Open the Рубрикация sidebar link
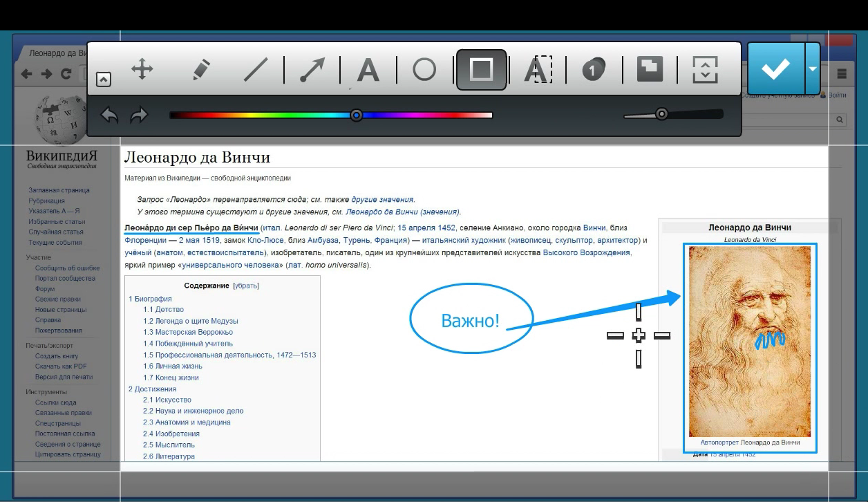This screenshot has height=502, width=868. pos(47,201)
